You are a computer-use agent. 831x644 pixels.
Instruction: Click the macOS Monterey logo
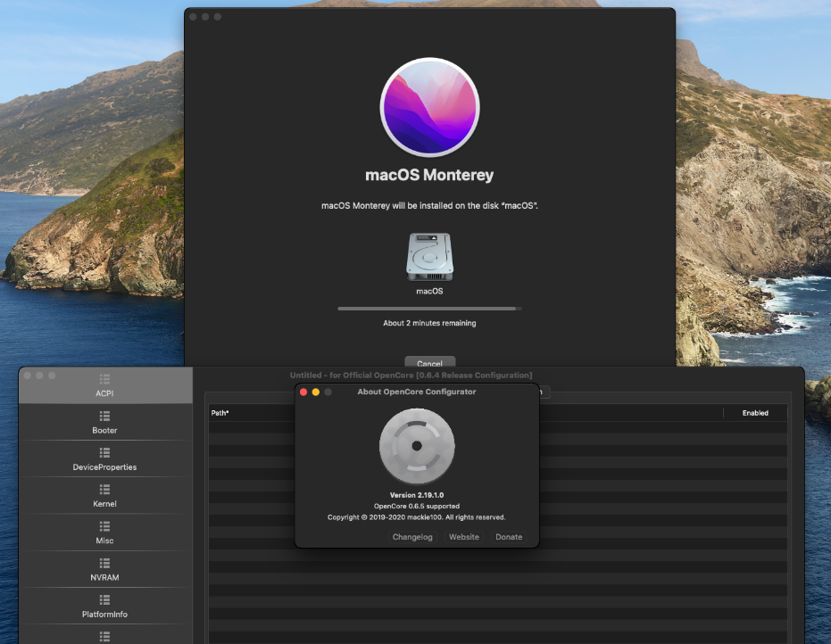pos(430,108)
